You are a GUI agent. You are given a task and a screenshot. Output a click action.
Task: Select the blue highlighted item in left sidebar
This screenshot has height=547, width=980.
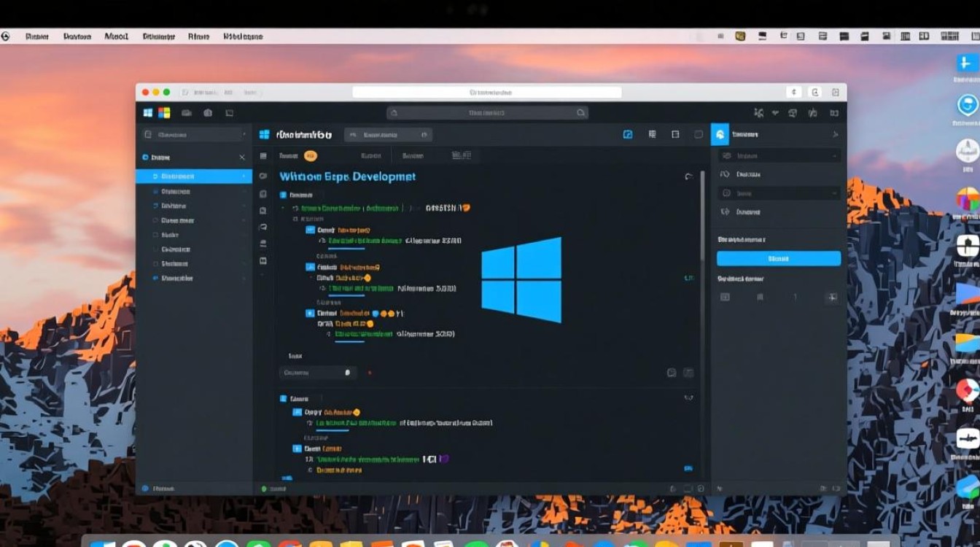click(x=194, y=176)
